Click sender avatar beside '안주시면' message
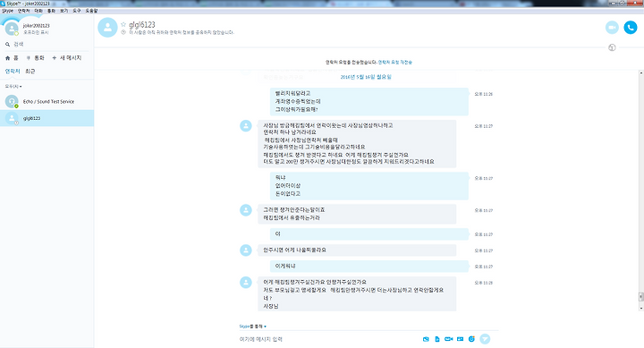 click(246, 250)
